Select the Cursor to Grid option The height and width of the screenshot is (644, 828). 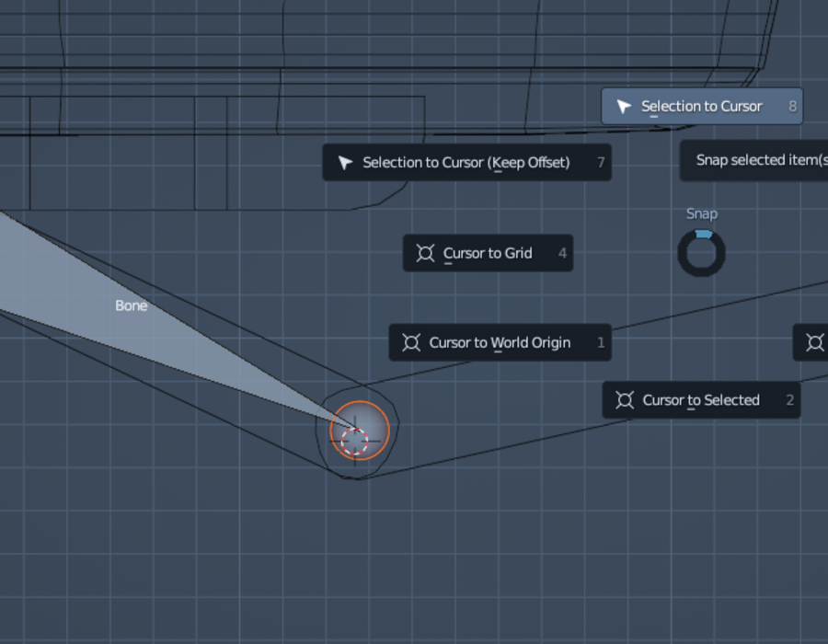point(488,253)
